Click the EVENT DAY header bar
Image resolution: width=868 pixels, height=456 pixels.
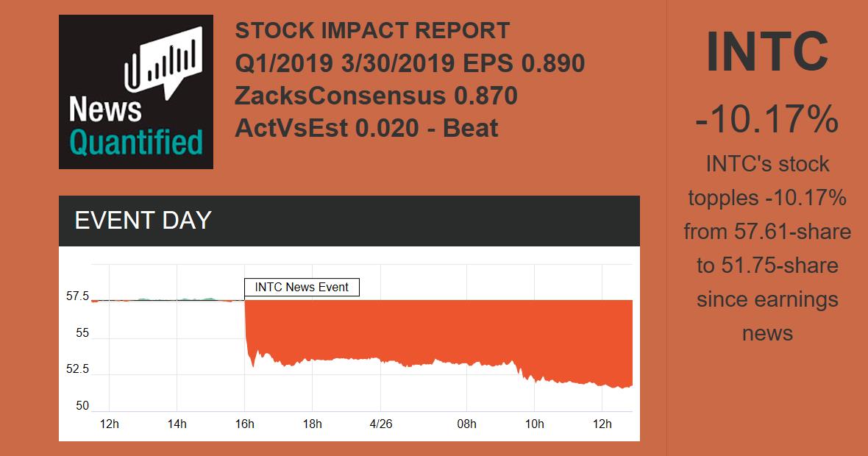click(349, 221)
